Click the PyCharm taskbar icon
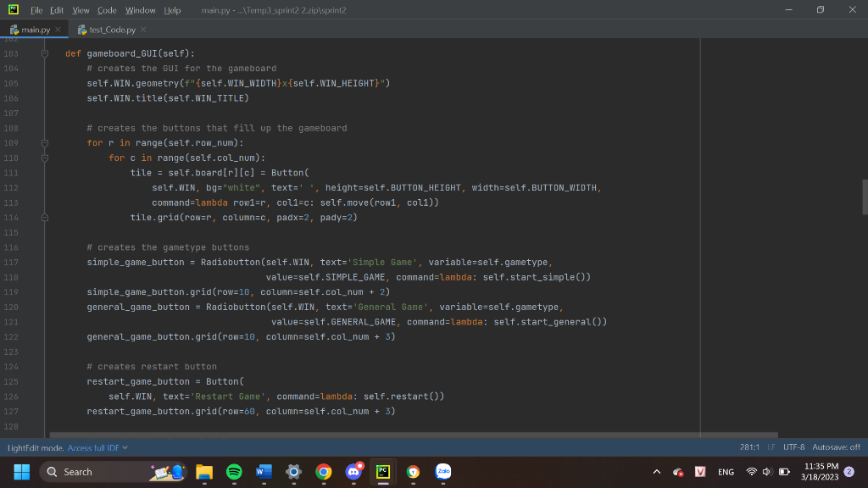868x488 pixels. [x=383, y=472]
